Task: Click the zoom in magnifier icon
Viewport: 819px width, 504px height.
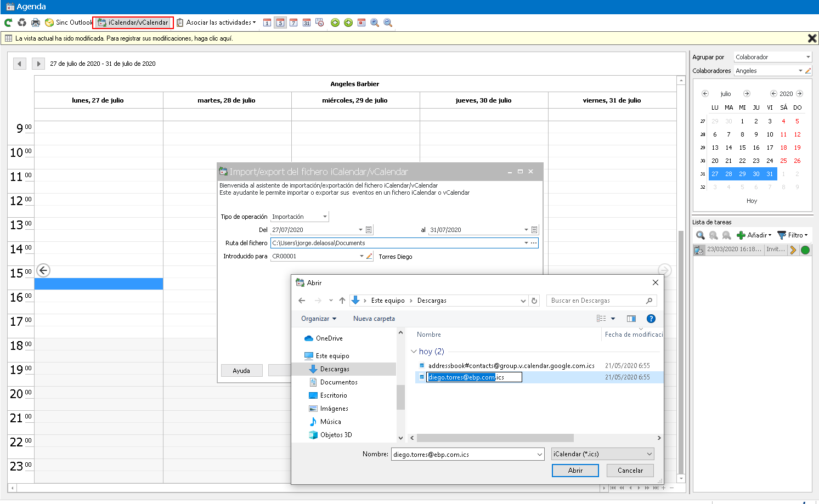Action: coord(375,22)
